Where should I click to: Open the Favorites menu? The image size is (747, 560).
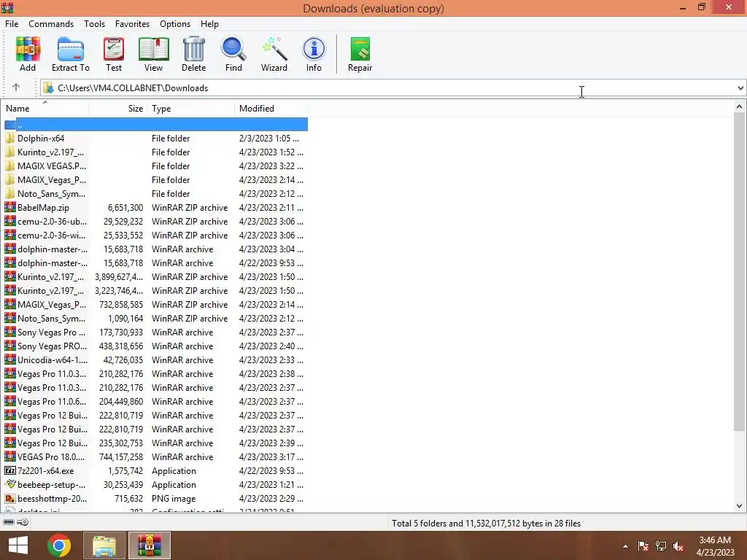coord(133,24)
